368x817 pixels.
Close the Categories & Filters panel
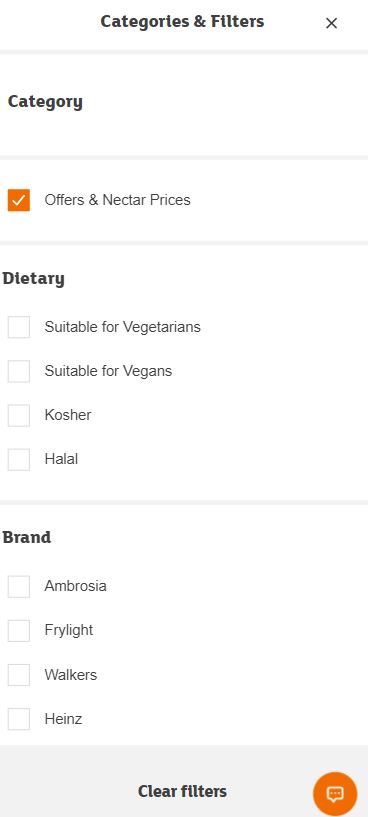pos(332,23)
